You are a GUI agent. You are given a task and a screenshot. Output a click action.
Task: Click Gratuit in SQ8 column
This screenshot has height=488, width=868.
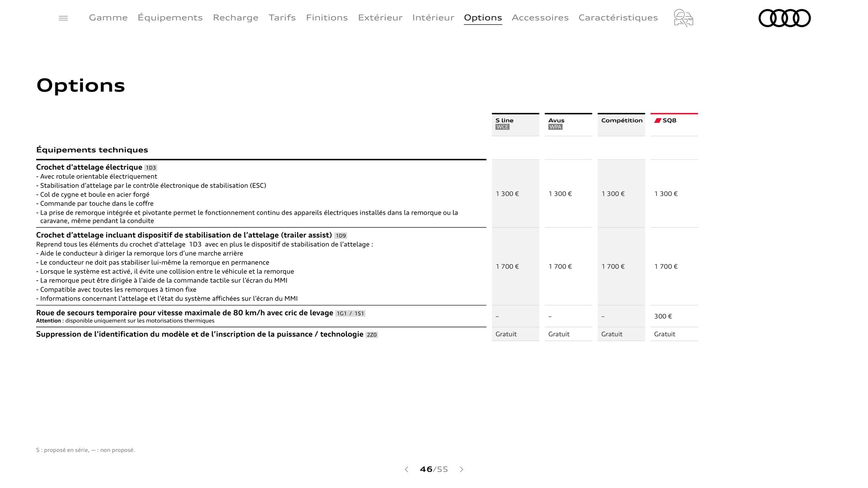[665, 334]
